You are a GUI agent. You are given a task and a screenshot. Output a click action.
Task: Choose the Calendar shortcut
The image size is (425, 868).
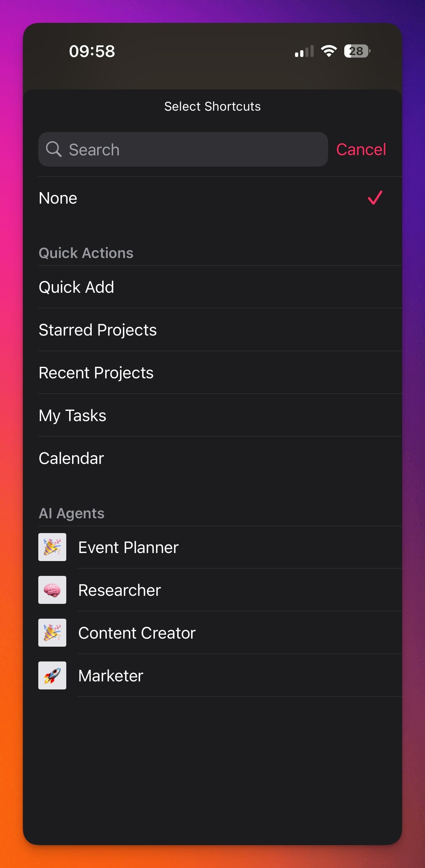(x=71, y=458)
